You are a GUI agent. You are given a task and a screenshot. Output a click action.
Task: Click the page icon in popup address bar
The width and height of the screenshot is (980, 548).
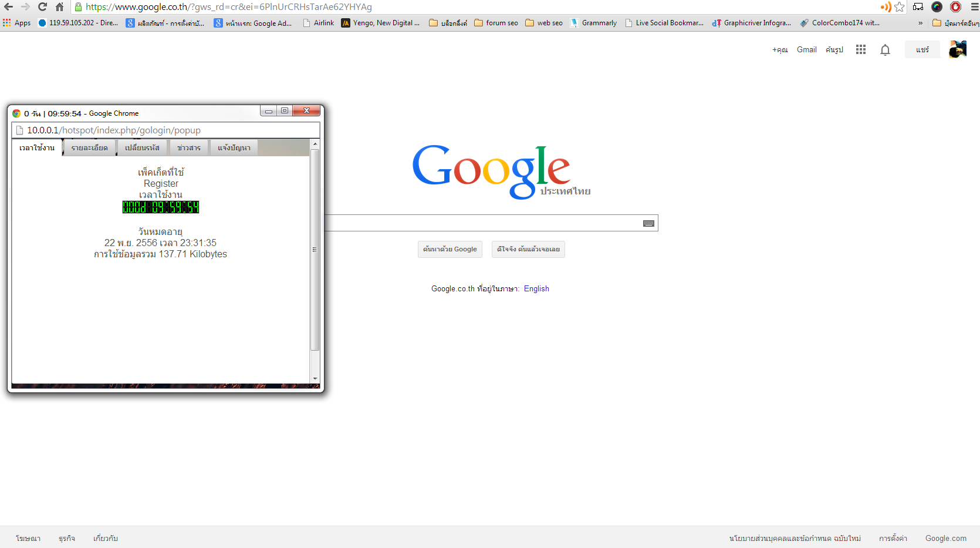pyautogui.click(x=19, y=130)
